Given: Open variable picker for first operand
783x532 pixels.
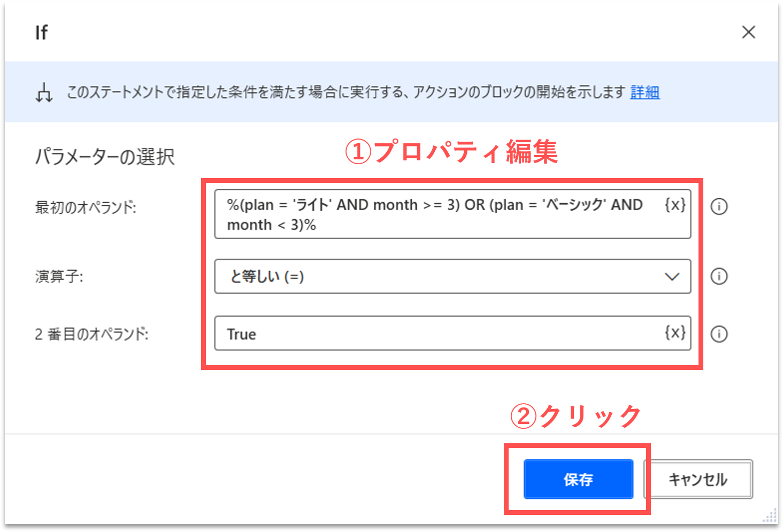Looking at the screenshot, I should (x=674, y=205).
